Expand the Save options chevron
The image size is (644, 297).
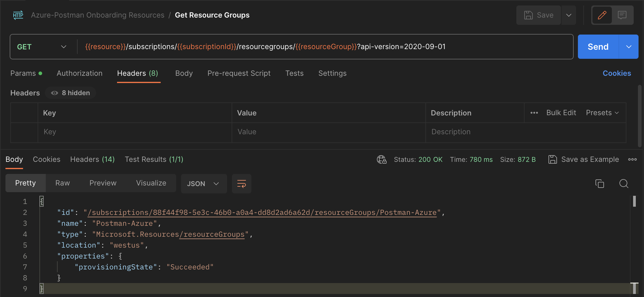pos(569,15)
